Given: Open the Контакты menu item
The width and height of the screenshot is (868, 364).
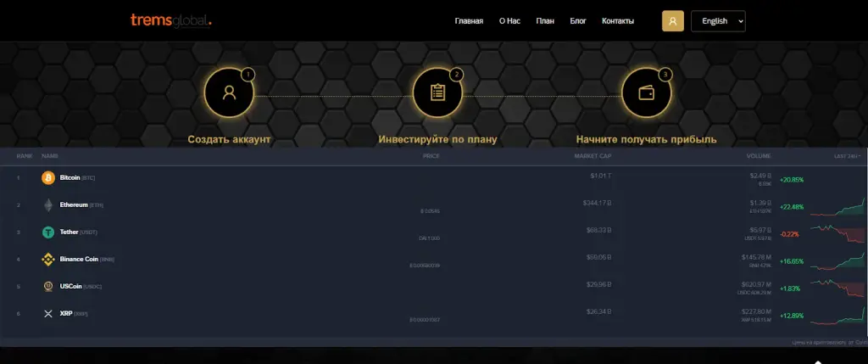Looking at the screenshot, I should [x=618, y=21].
